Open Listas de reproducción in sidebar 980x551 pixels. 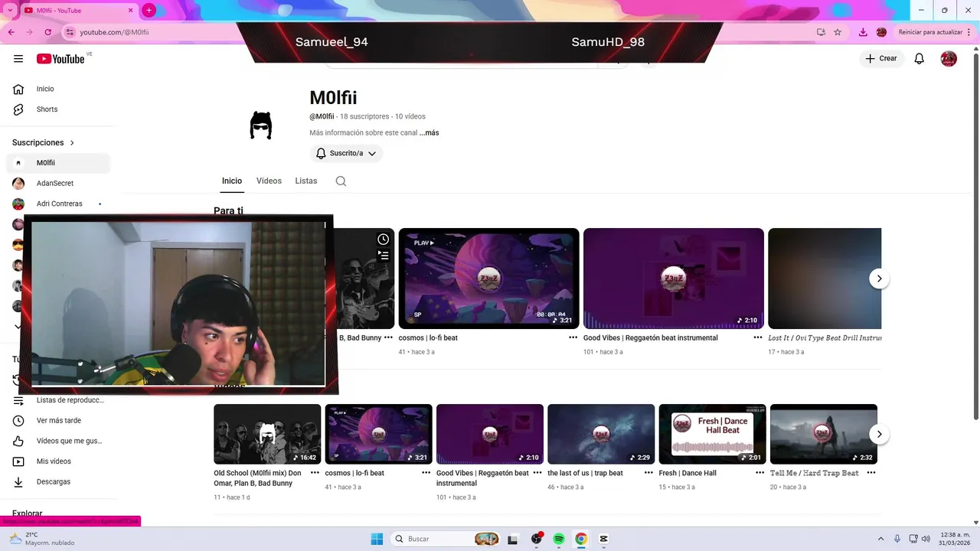pyautogui.click(x=58, y=400)
